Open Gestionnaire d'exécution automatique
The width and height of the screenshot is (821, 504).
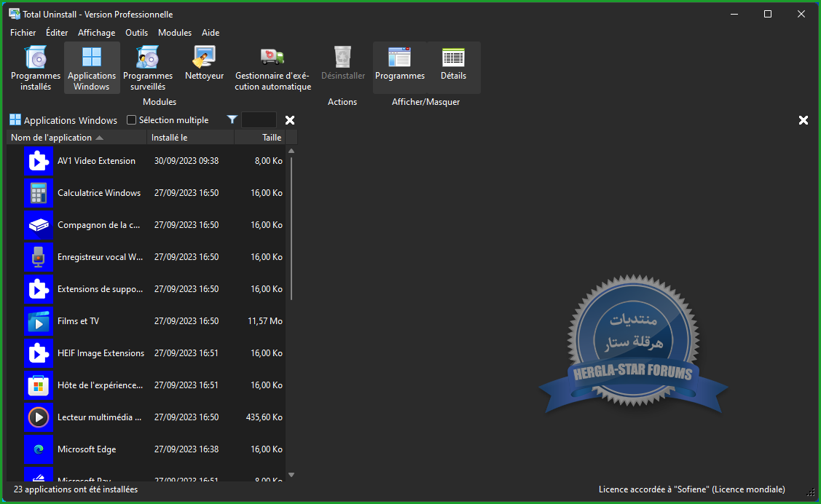click(x=272, y=68)
